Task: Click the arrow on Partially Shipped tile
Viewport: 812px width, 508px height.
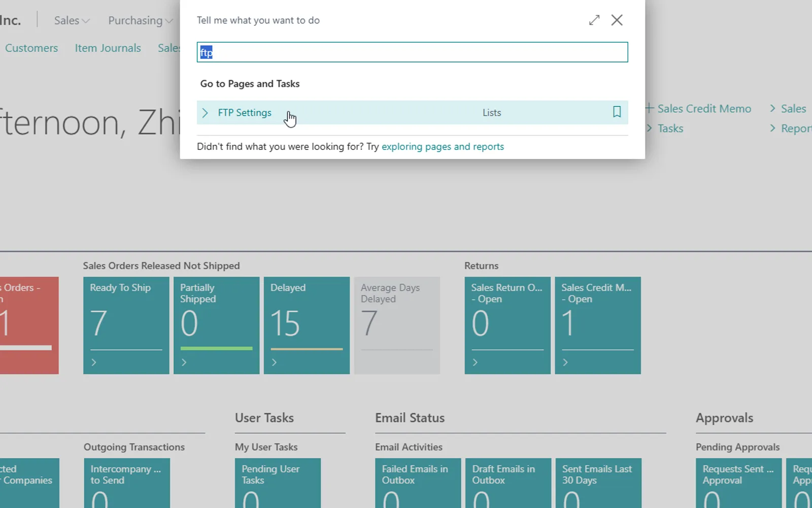Action: tap(184, 362)
